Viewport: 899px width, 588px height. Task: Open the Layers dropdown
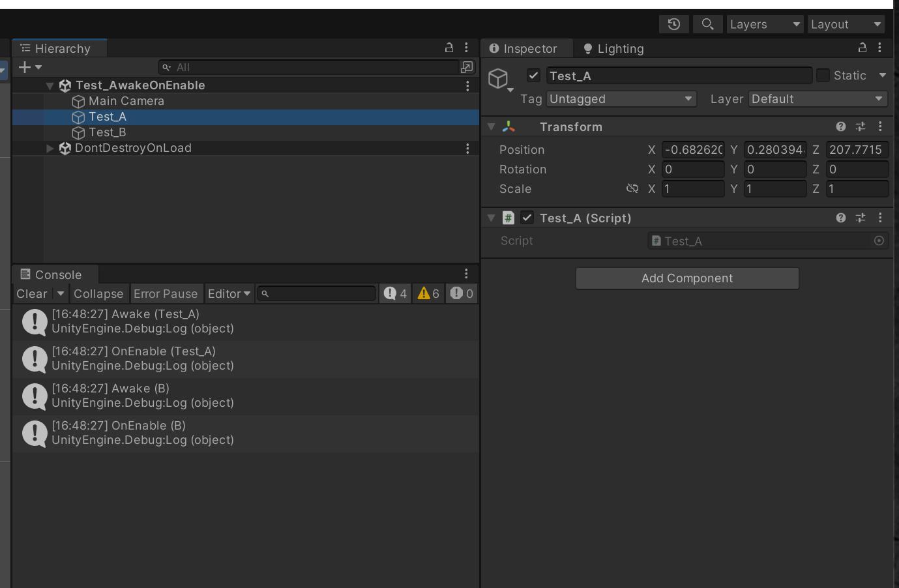click(x=765, y=24)
